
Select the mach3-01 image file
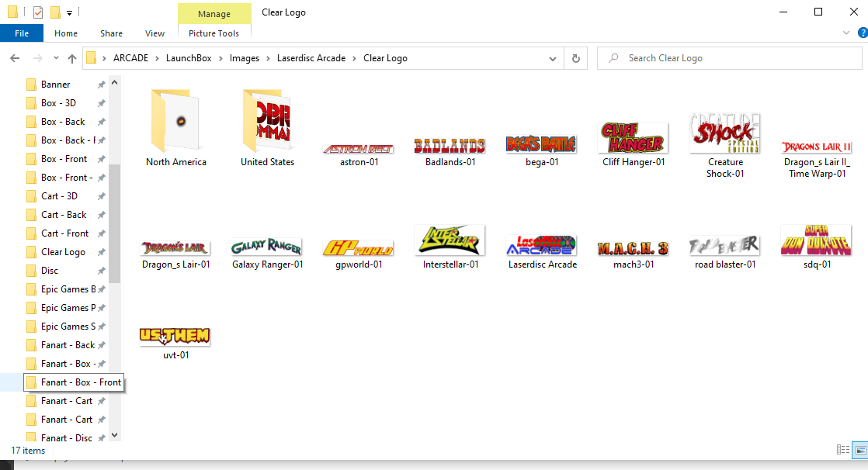634,255
